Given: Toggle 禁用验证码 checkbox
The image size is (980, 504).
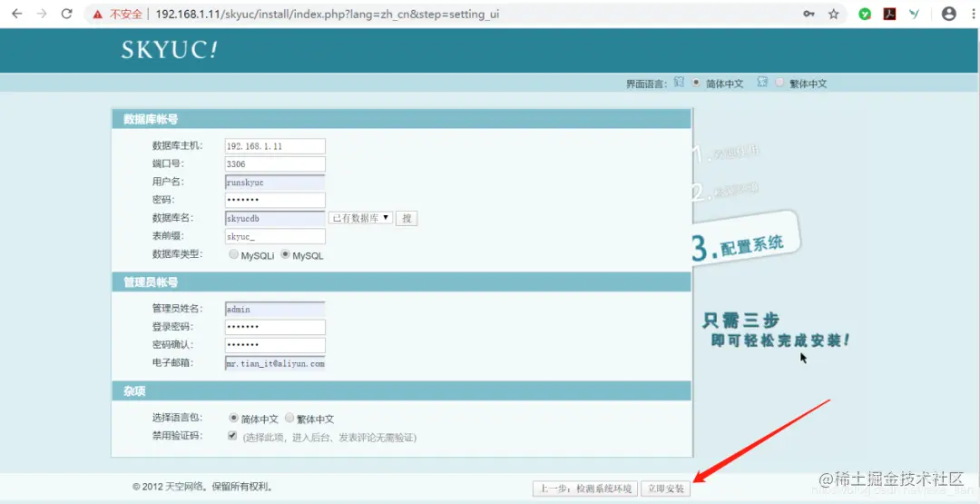Looking at the screenshot, I should point(232,436).
